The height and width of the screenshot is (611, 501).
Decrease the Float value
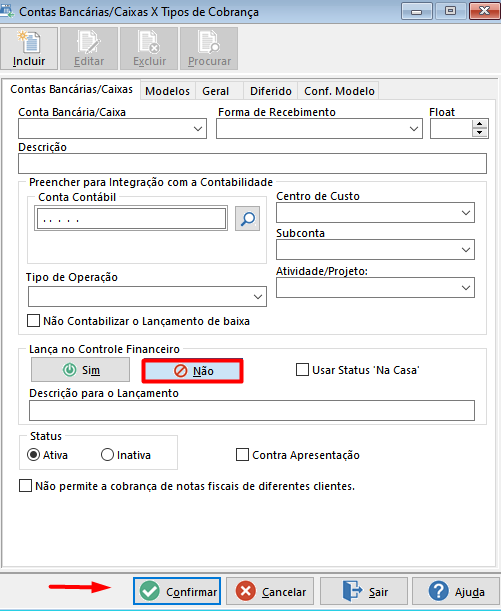pos(480,133)
